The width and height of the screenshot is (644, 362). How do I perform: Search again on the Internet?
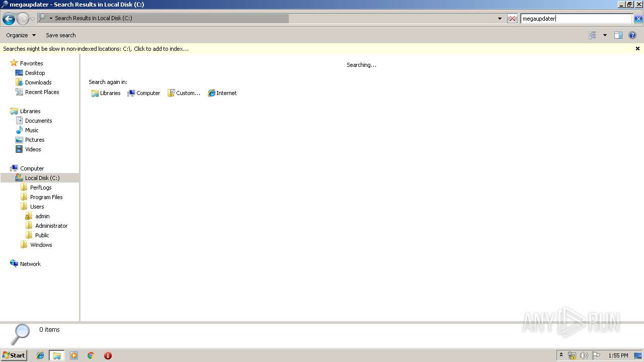click(222, 93)
